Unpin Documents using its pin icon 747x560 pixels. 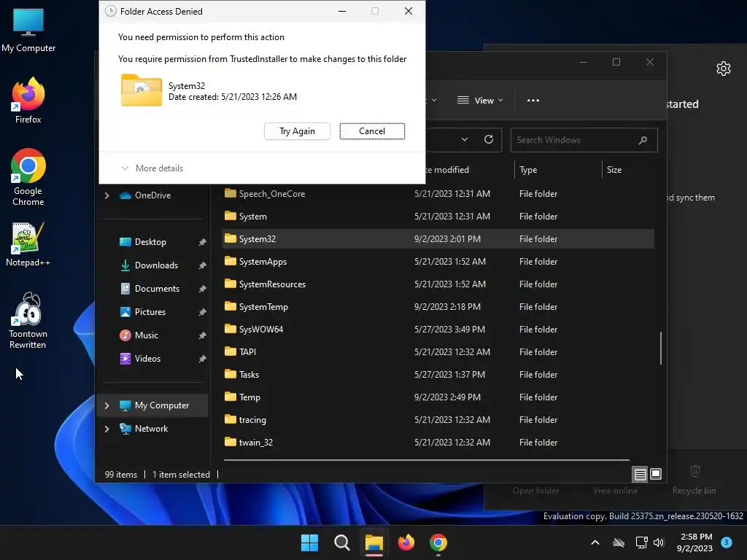(x=203, y=289)
